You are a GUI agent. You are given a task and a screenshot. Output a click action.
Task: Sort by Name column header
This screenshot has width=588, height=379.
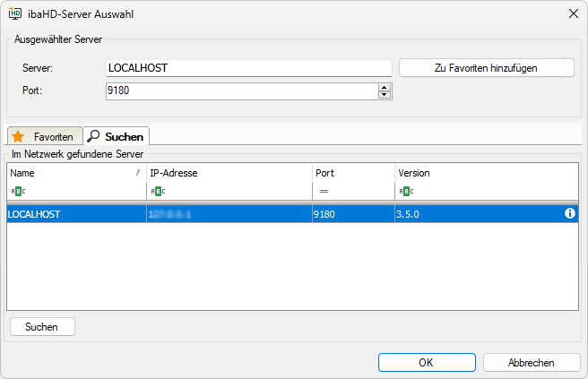click(x=76, y=173)
